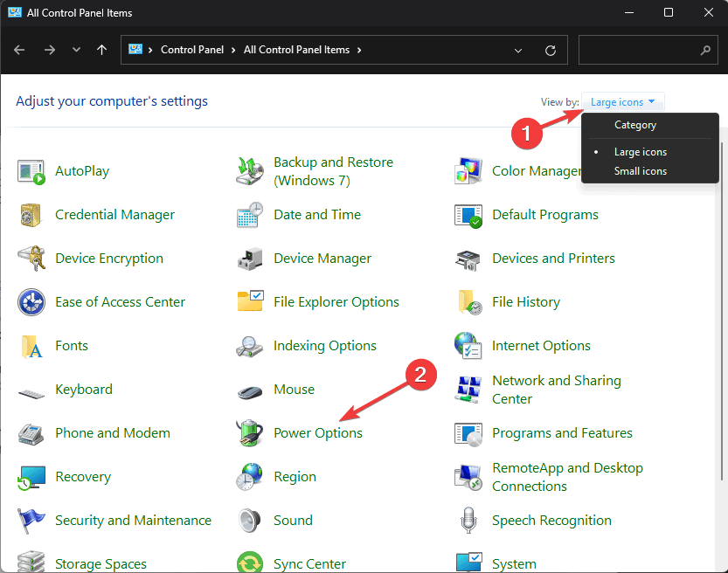Click the Ease of Access Center icon
This screenshot has height=573, width=728.
31,302
